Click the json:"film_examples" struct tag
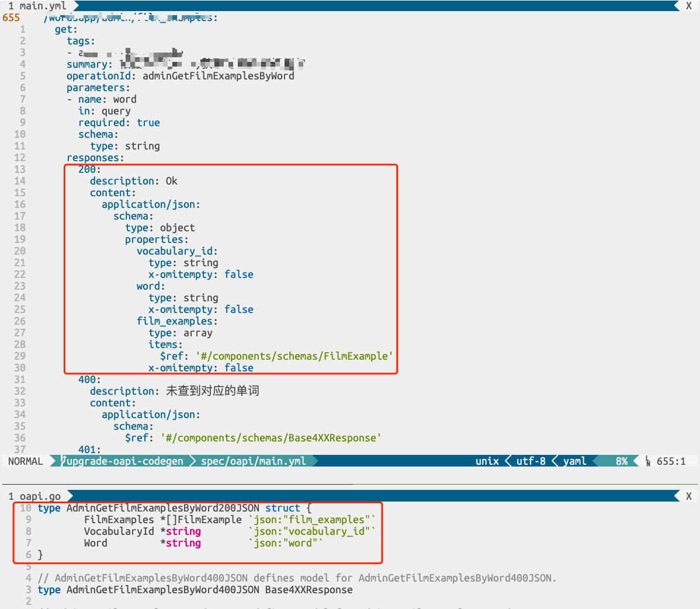Image resolution: width=700 pixels, height=609 pixels. point(312,520)
